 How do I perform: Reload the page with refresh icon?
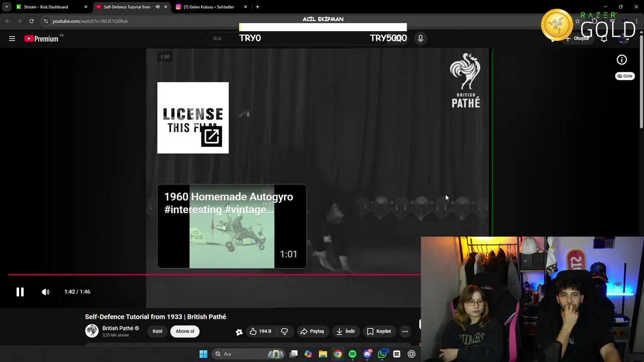31,21
